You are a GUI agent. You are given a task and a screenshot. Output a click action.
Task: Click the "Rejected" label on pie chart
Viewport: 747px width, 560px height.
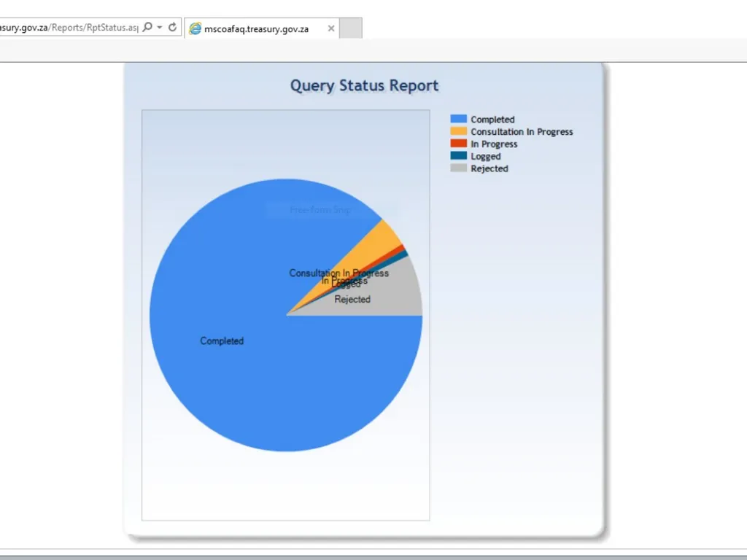click(352, 300)
